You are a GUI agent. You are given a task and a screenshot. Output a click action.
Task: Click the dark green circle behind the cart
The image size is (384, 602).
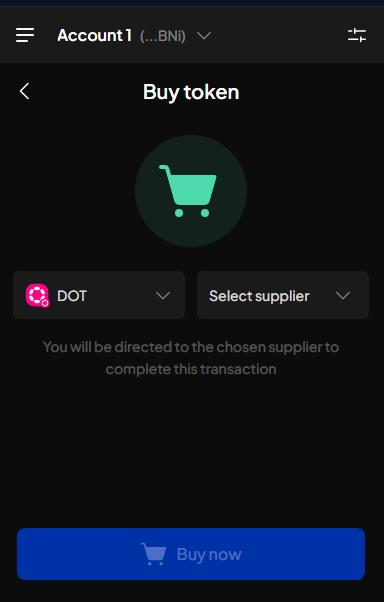click(191, 191)
